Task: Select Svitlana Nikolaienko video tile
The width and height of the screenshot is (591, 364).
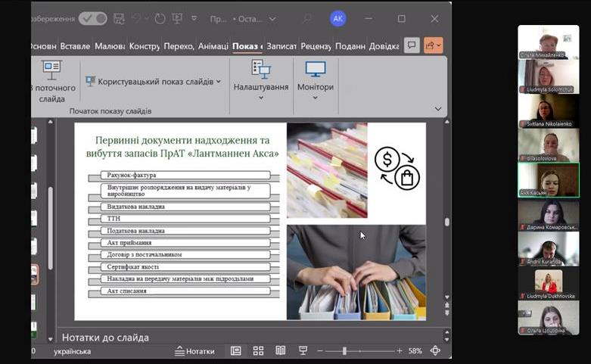Action: click(x=549, y=110)
